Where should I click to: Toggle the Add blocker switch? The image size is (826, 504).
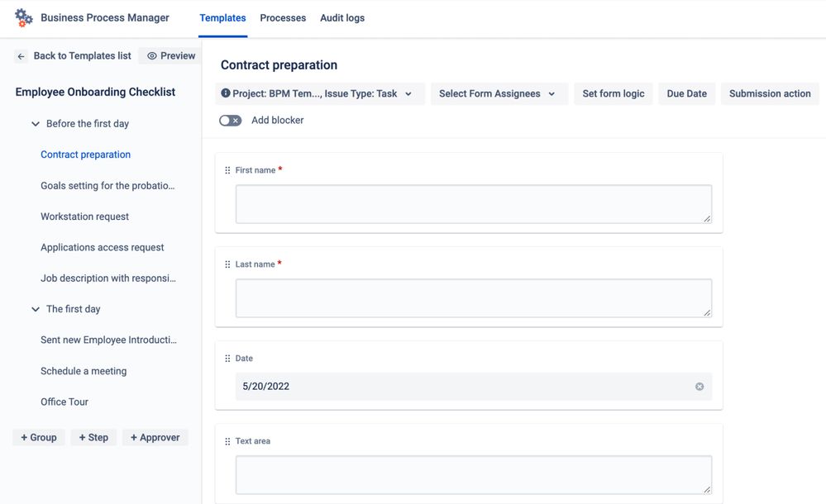[x=230, y=121]
